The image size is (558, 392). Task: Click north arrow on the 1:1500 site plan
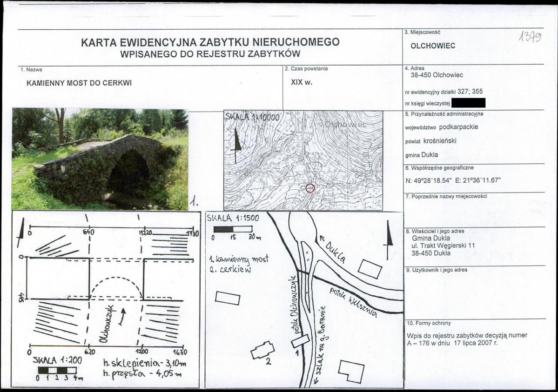388,240
